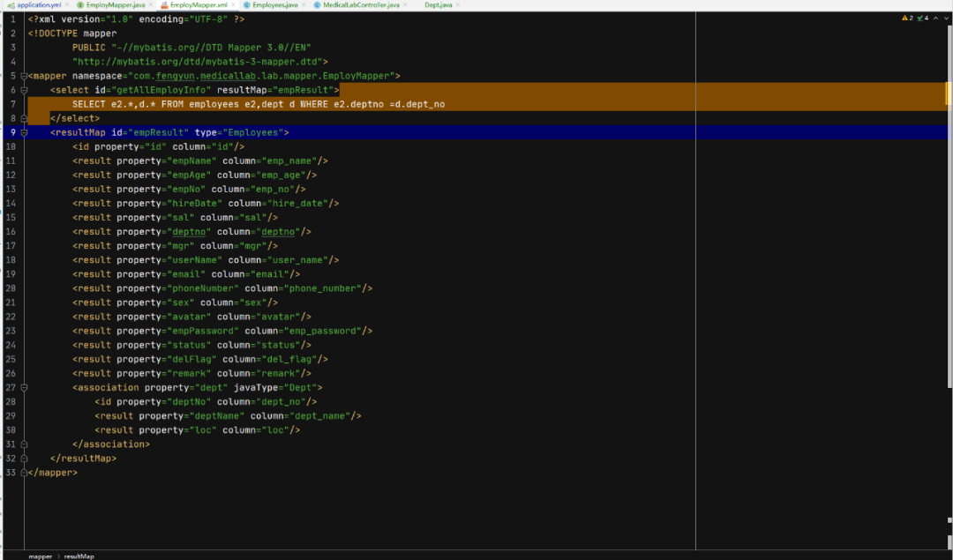Close the application.yml tab
The image size is (953, 560).
click(67, 5)
